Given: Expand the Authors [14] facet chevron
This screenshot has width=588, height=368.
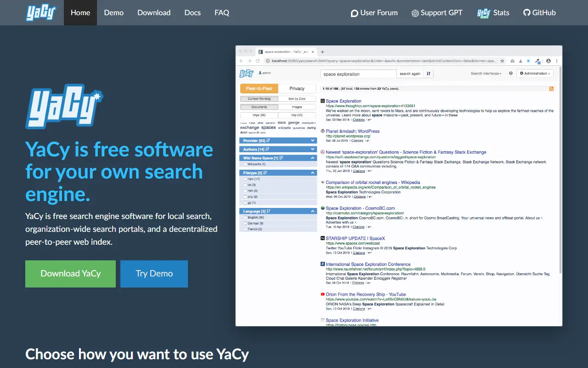Looking at the screenshot, I should pos(313,149).
